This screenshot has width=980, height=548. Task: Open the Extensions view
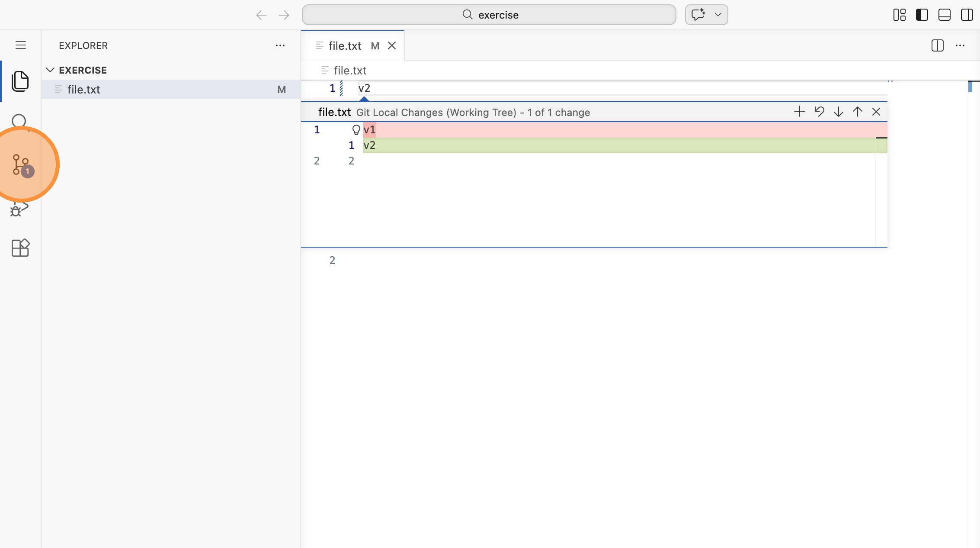click(x=20, y=248)
